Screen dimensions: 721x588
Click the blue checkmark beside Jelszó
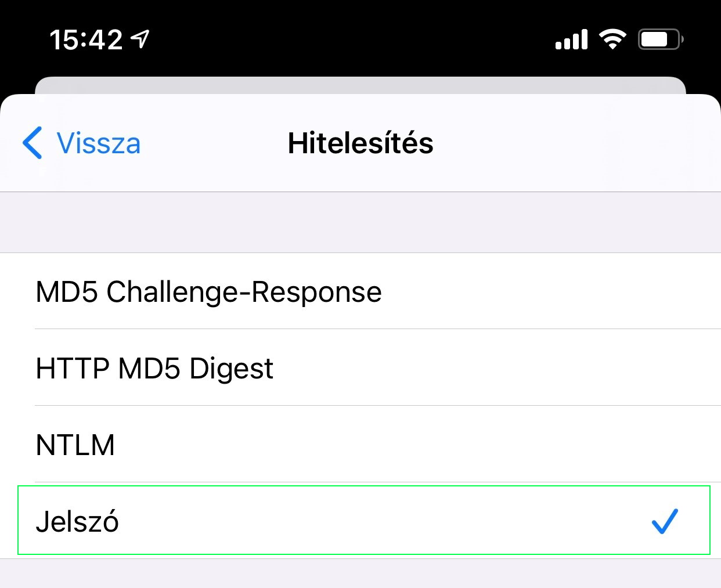click(665, 521)
